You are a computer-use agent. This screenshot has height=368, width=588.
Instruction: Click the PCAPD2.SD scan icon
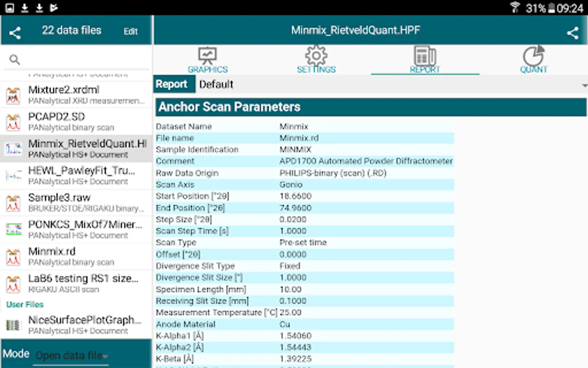(x=13, y=122)
